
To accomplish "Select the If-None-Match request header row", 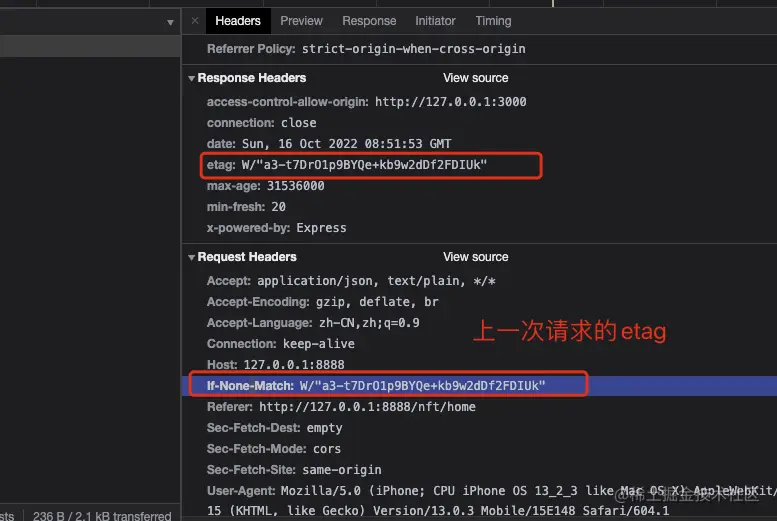I will pos(479,386).
